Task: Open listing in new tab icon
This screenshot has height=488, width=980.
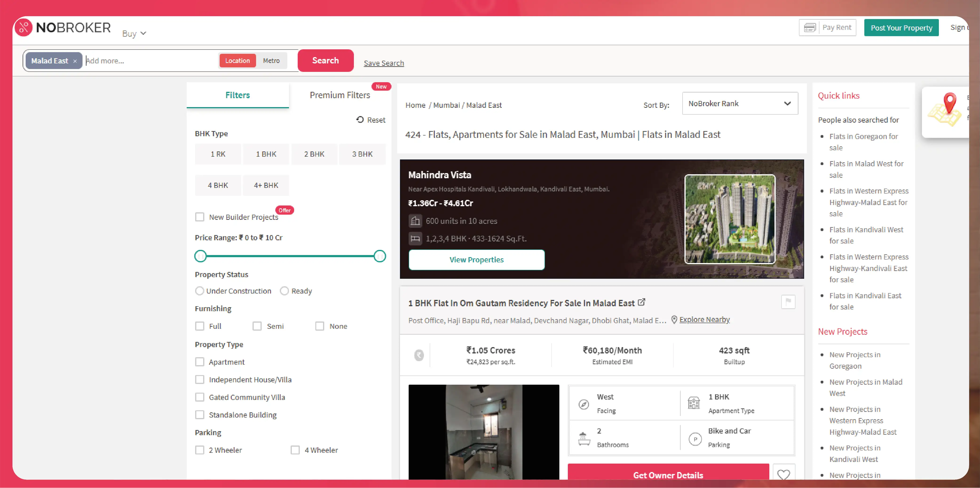Action: (x=641, y=302)
